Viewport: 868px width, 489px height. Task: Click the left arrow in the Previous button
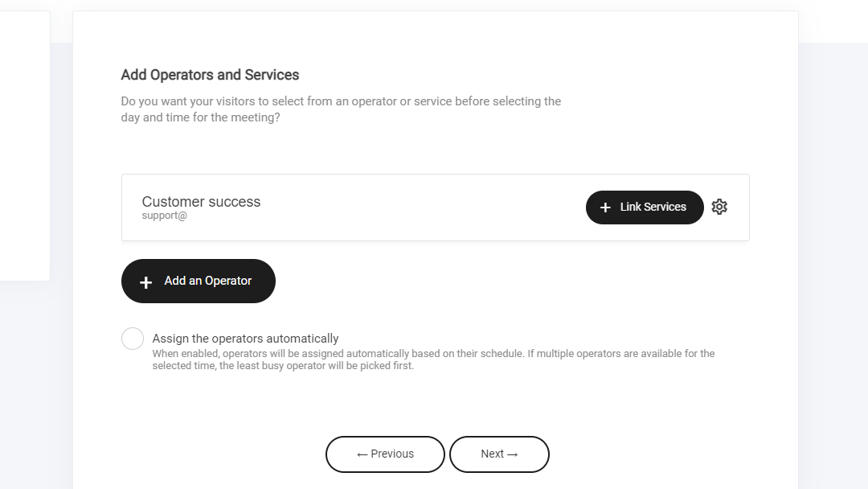tap(362, 454)
